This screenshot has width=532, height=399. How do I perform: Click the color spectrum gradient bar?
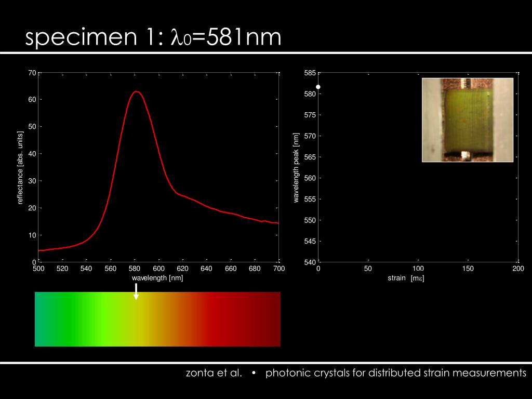point(157,319)
